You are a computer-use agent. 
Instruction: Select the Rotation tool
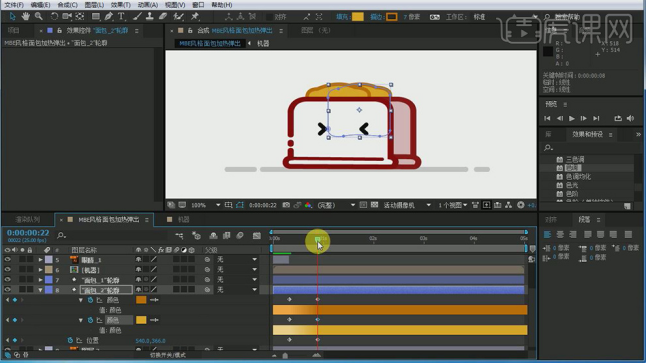(x=54, y=16)
